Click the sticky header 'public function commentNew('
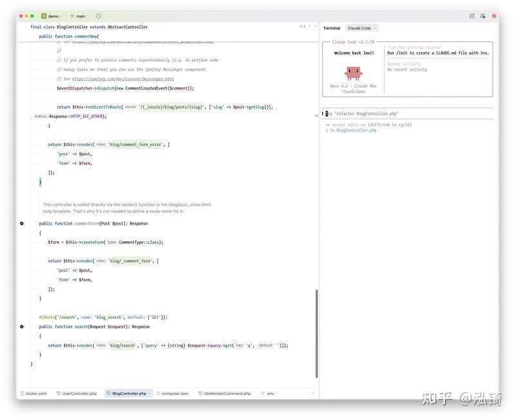Image resolution: width=515 pixels, height=420 pixels. click(69, 37)
